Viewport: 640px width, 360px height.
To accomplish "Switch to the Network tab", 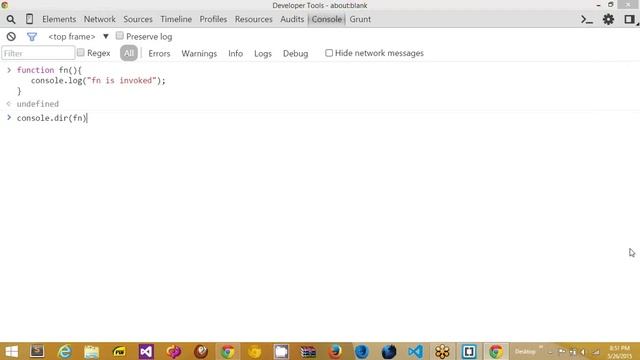I will click(x=100, y=19).
